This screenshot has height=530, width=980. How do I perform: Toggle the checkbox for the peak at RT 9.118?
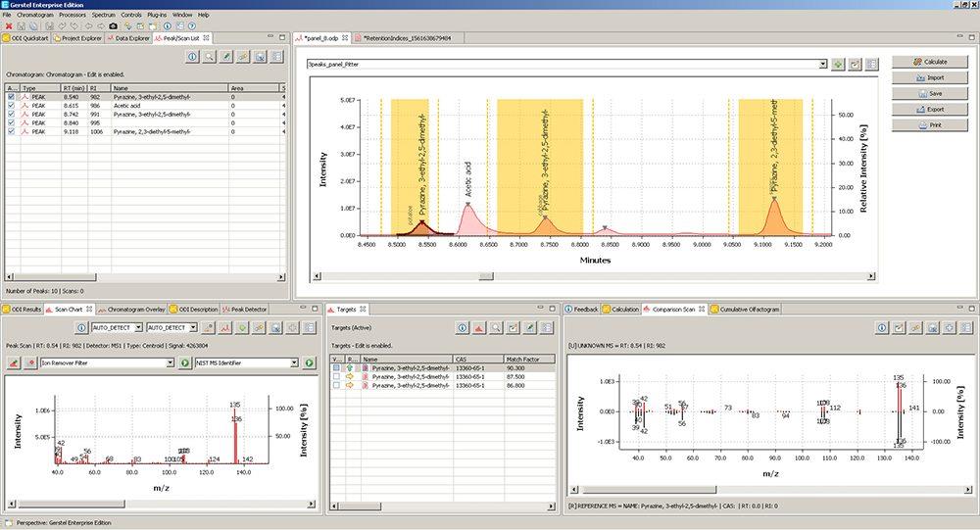click(11, 131)
